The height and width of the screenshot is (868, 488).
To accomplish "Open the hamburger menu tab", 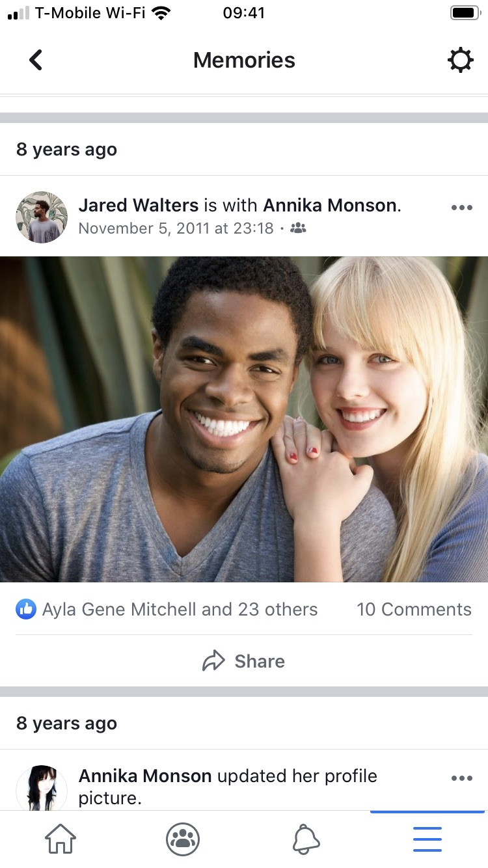I will pos(427,839).
